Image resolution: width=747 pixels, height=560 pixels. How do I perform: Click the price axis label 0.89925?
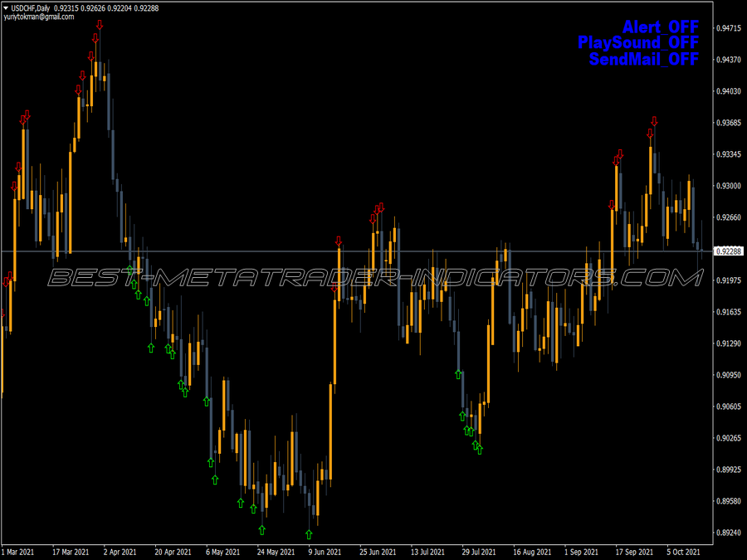[729, 470]
